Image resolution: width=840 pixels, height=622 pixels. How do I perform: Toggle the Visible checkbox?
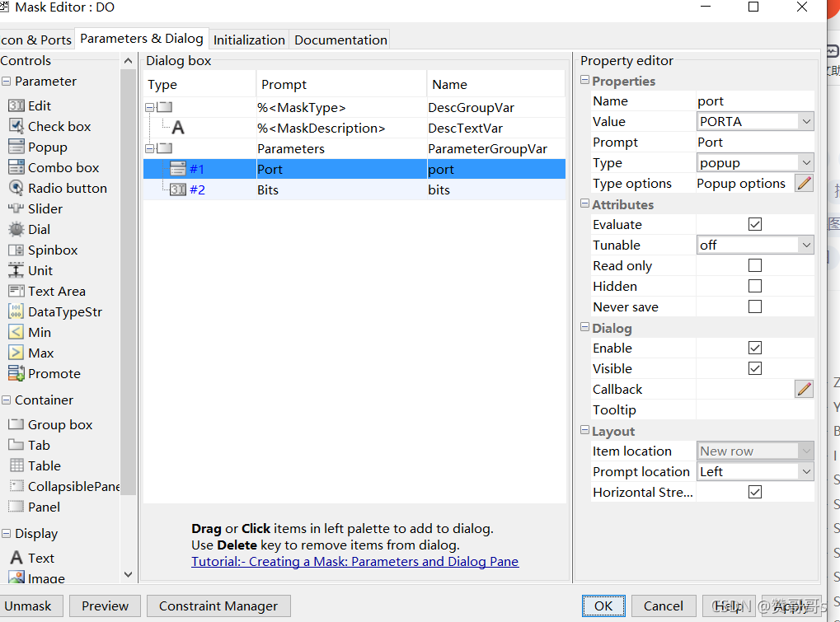point(755,368)
